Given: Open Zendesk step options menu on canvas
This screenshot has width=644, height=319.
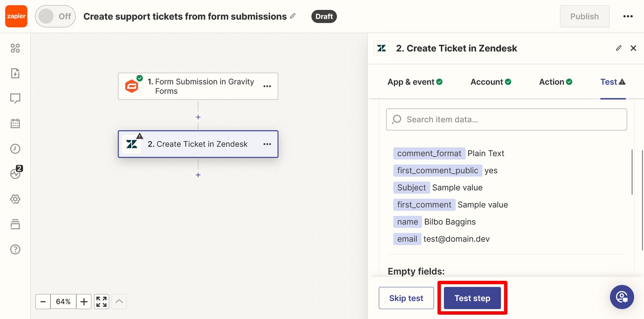Looking at the screenshot, I should pyautogui.click(x=267, y=144).
